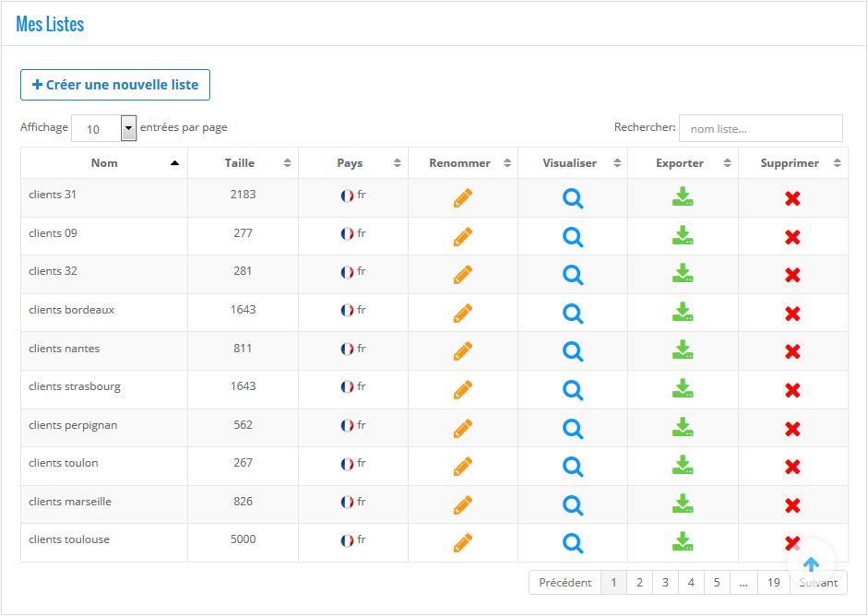Go to page 4 of lists
This screenshot has width=868, height=616.
(x=691, y=582)
